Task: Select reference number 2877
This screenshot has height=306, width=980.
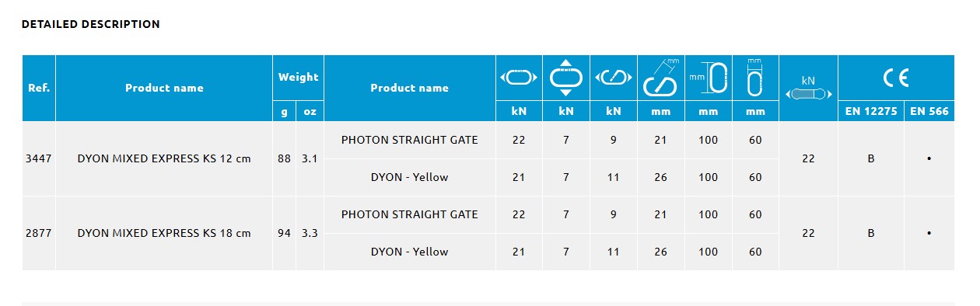Action: pos(39,233)
